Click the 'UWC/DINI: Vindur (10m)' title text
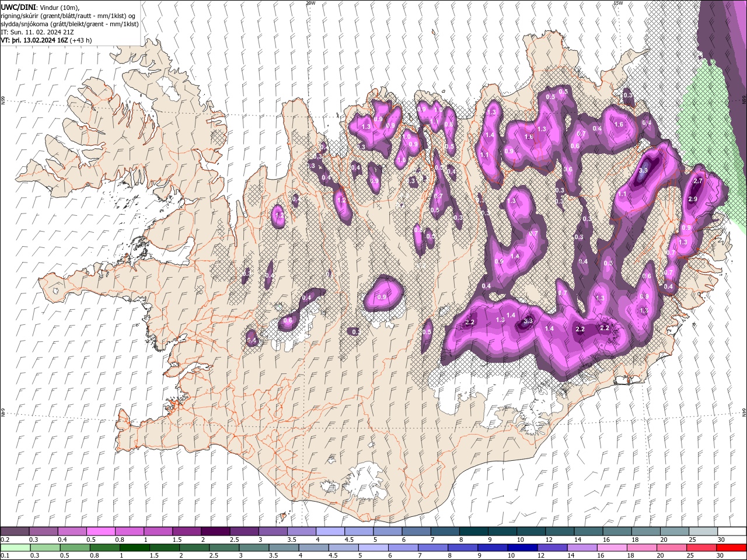The height and width of the screenshot is (560, 747). (40, 7)
